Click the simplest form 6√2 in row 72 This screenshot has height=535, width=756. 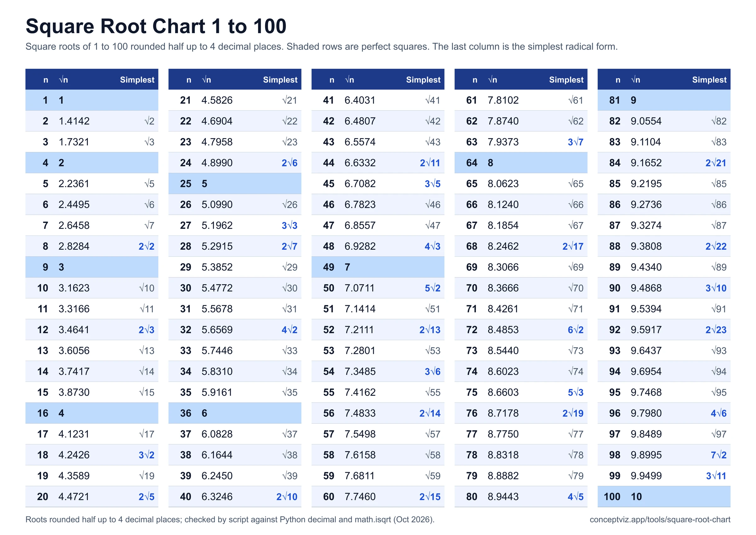(x=576, y=330)
